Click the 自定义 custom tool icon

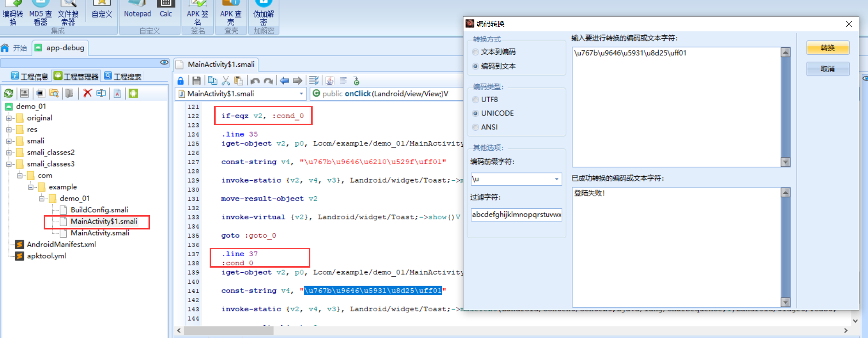pos(102,10)
